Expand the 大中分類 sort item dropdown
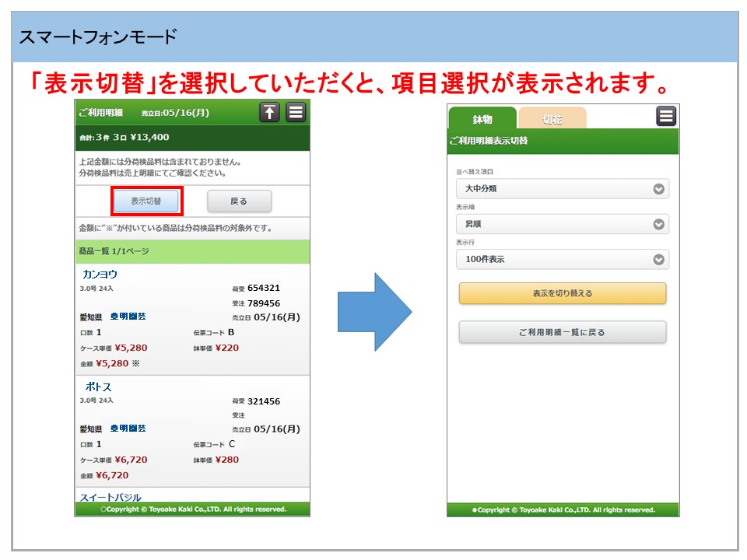The image size is (747, 560). (x=562, y=189)
